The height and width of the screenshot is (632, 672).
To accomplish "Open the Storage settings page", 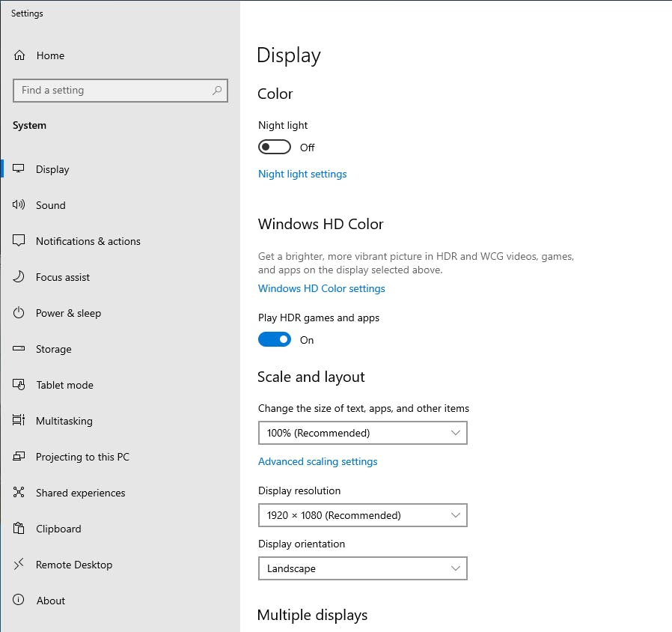I will (x=120, y=349).
